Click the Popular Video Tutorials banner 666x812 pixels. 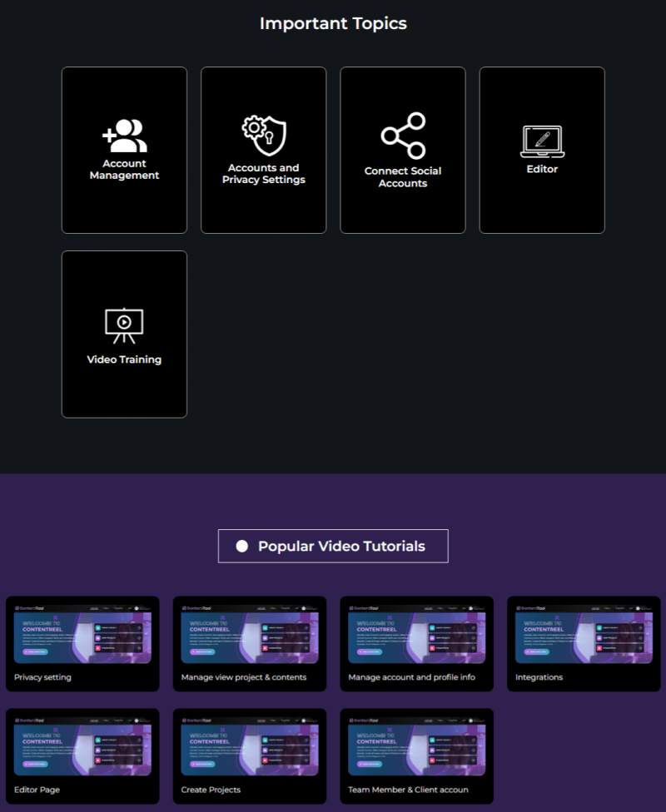[333, 546]
